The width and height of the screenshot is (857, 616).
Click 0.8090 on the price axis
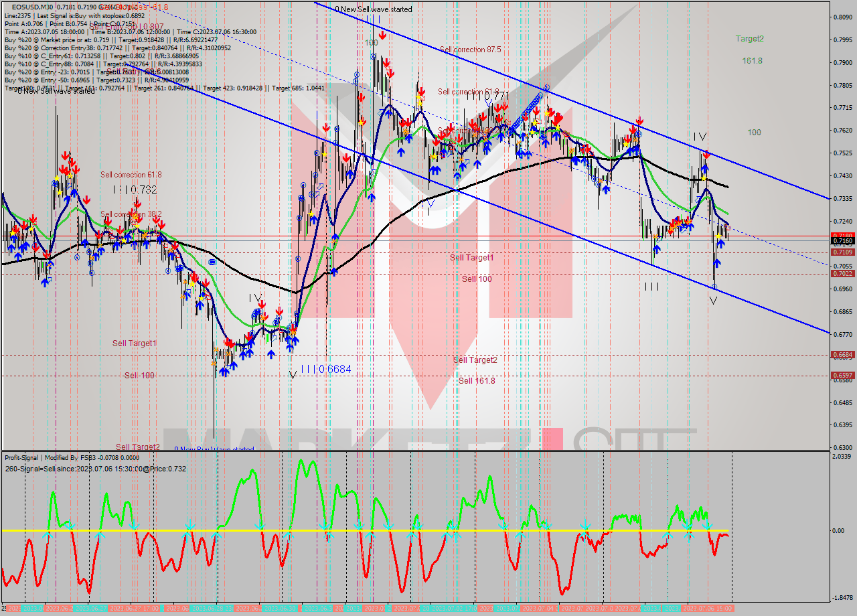[842, 17]
